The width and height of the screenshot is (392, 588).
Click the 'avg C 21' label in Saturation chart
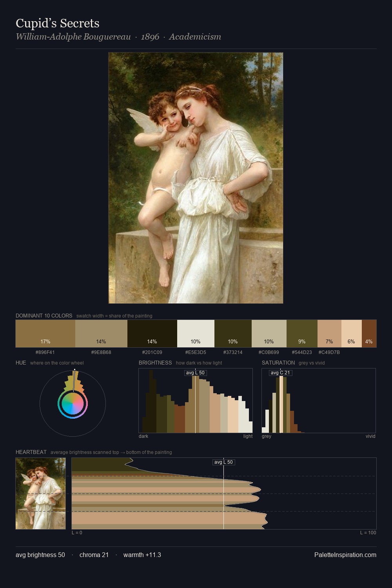click(280, 373)
